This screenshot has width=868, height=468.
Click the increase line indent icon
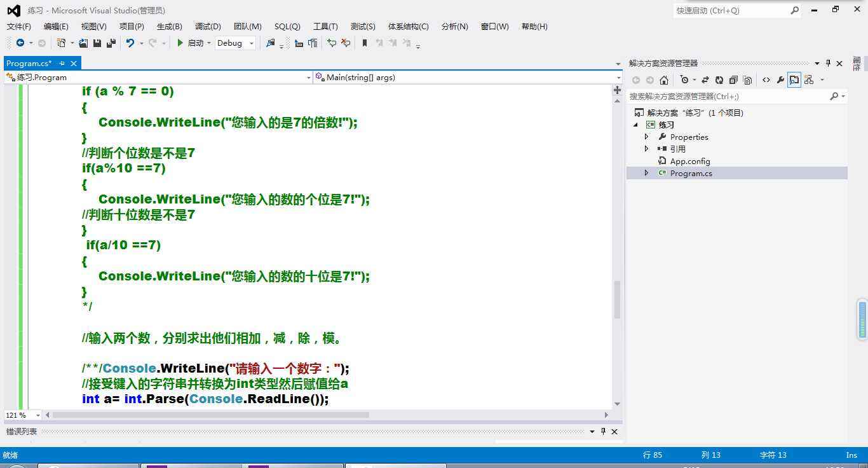(313, 43)
